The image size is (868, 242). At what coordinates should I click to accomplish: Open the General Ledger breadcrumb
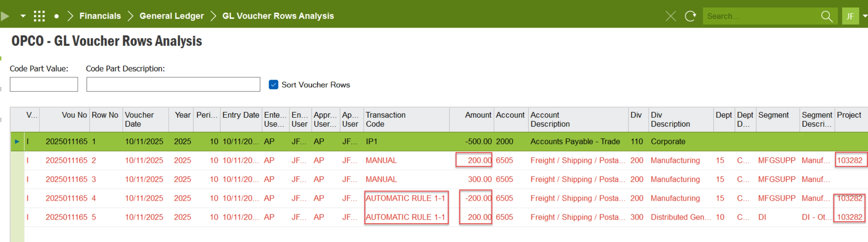(x=172, y=16)
